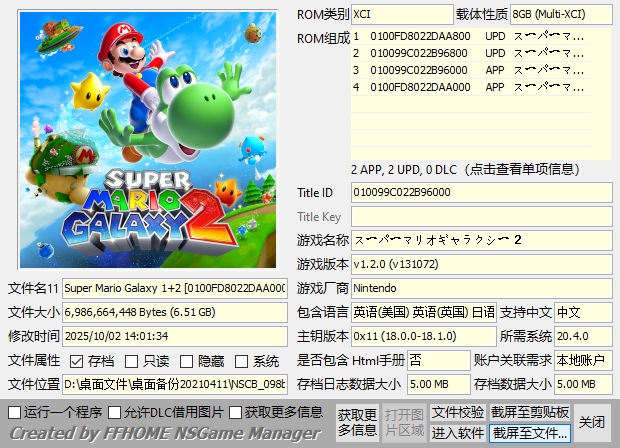Image resolution: width=620 pixels, height=448 pixels.
Task: Click the 游戏版本 v1.2.0 field
Action: tap(480, 265)
